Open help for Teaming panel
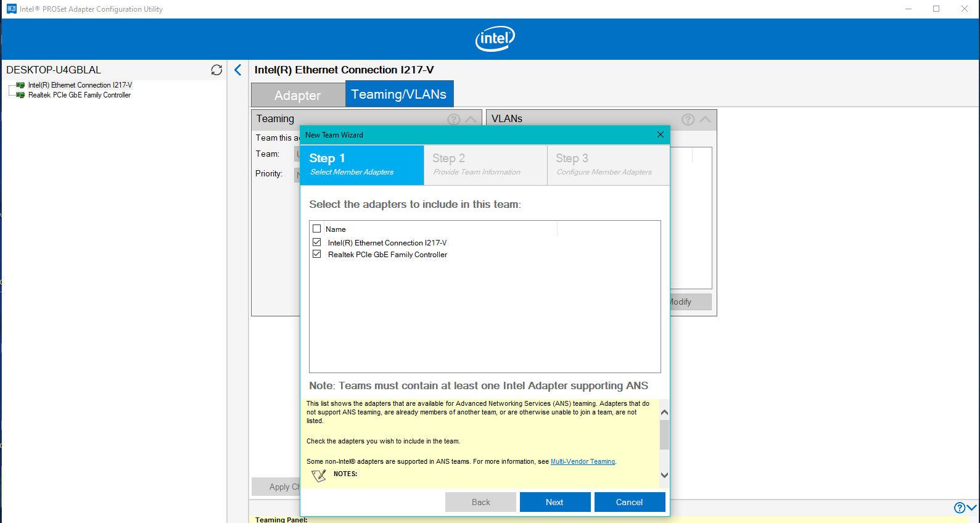The image size is (980, 523). 454,119
